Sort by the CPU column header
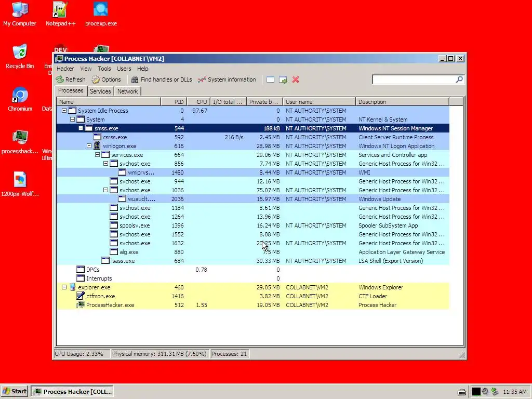The image size is (532, 399). [x=198, y=102]
